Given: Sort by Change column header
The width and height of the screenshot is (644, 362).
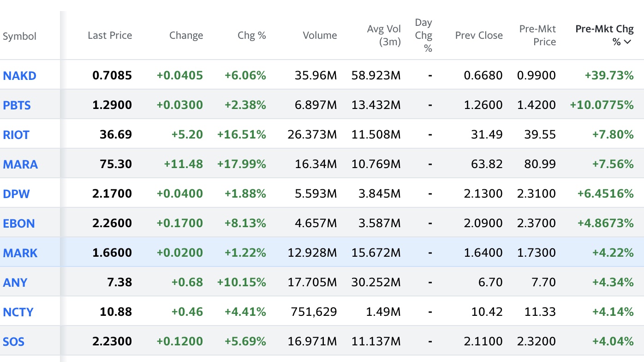Looking at the screenshot, I should pos(186,36).
